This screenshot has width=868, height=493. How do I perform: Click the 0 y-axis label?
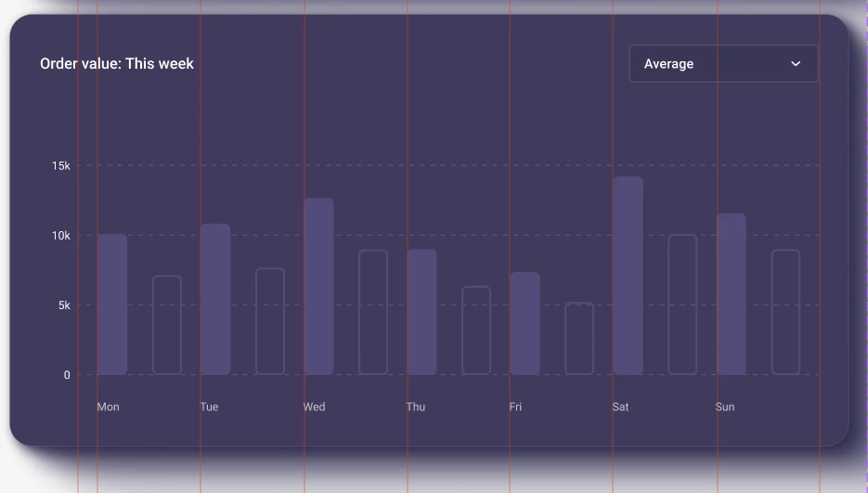pyautogui.click(x=67, y=375)
